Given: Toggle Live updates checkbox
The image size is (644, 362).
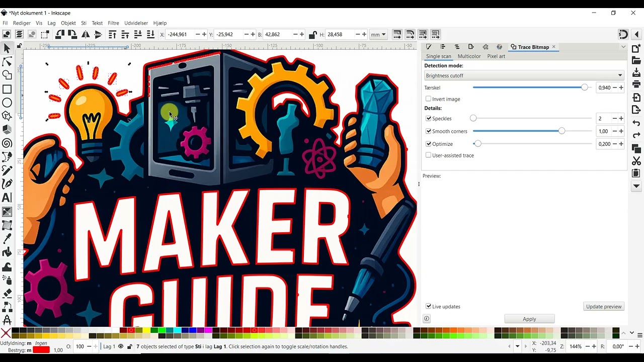Looking at the screenshot, I should pyautogui.click(x=429, y=307).
